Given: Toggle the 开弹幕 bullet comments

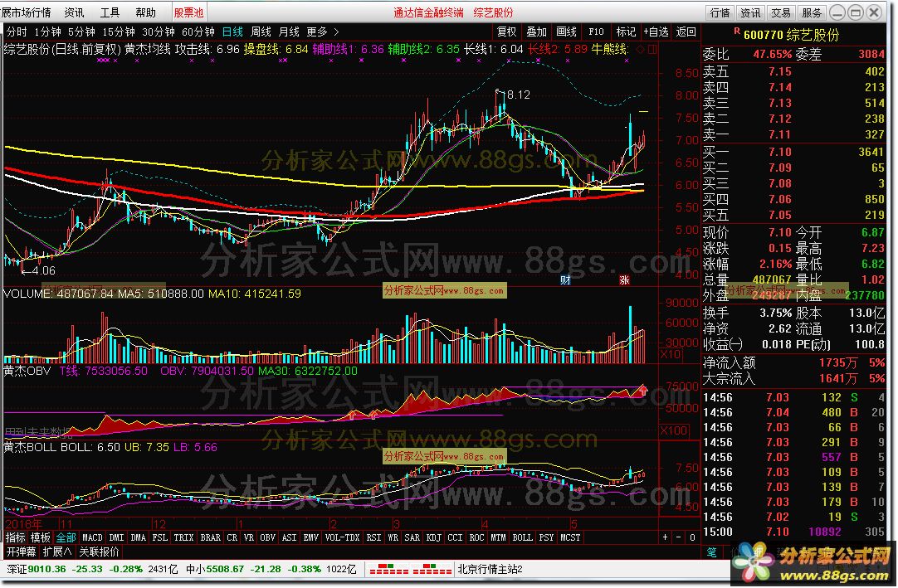Looking at the screenshot, I should click(22, 552).
